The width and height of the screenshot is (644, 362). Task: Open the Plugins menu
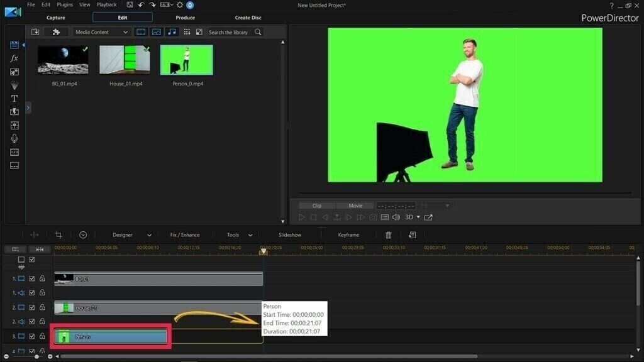tap(65, 5)
